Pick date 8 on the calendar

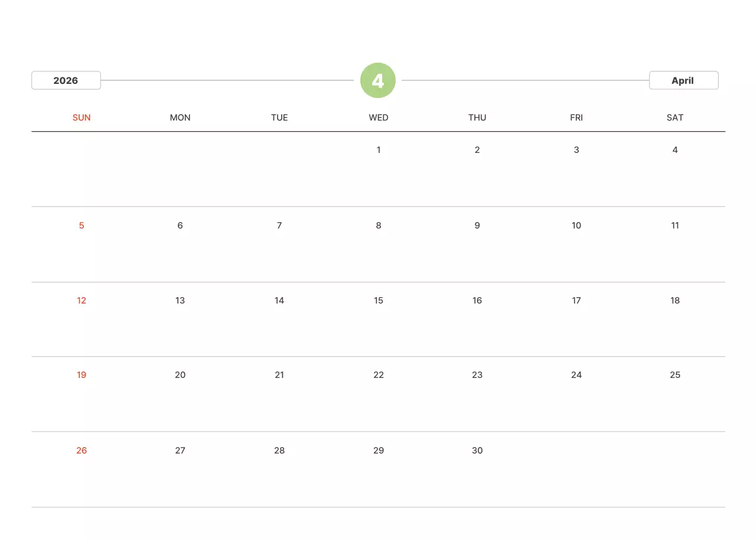pos(379,226)
